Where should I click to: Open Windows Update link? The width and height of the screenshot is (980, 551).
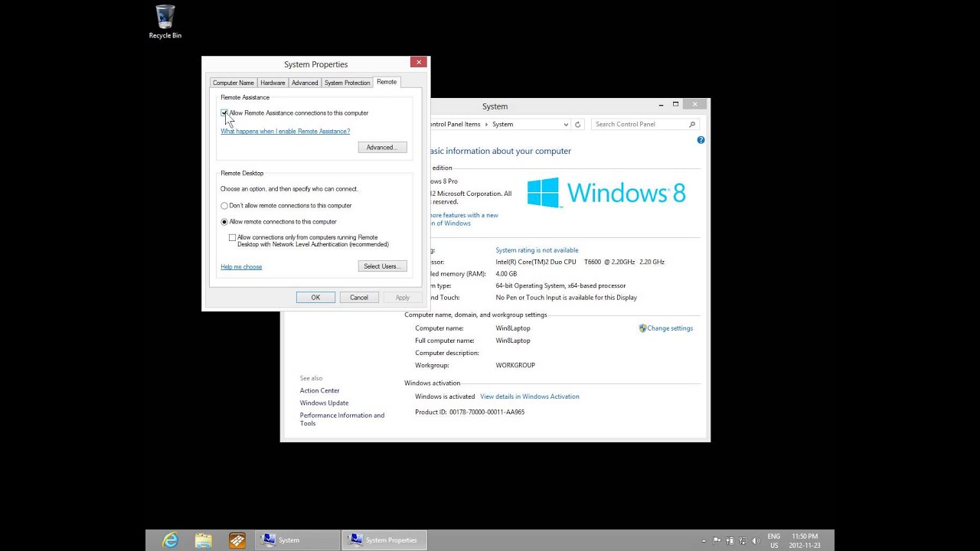tap(324, 403)
